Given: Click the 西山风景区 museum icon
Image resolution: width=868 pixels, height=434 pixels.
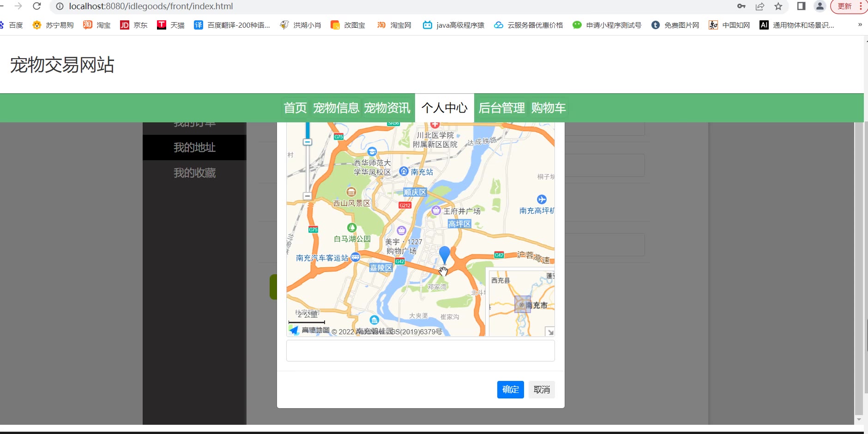Looking at the screenshot, I should (351, 192).
